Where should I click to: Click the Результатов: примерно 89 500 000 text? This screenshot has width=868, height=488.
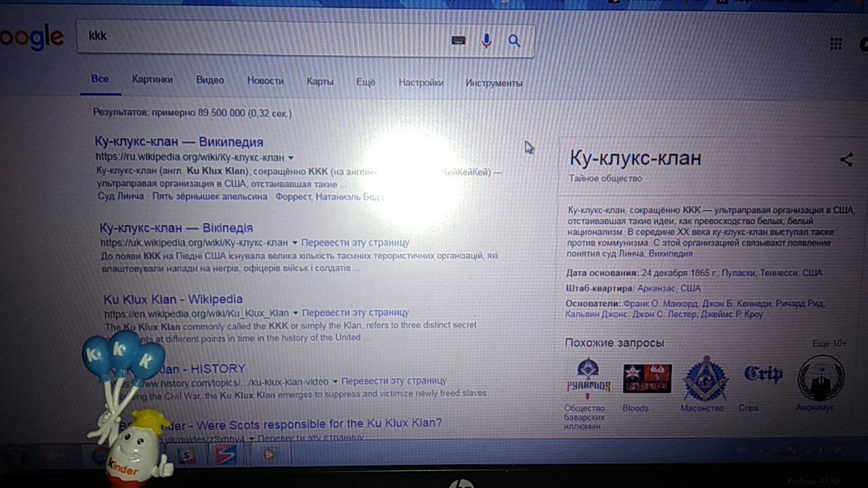pyautogui.click(x=193, y=113)
